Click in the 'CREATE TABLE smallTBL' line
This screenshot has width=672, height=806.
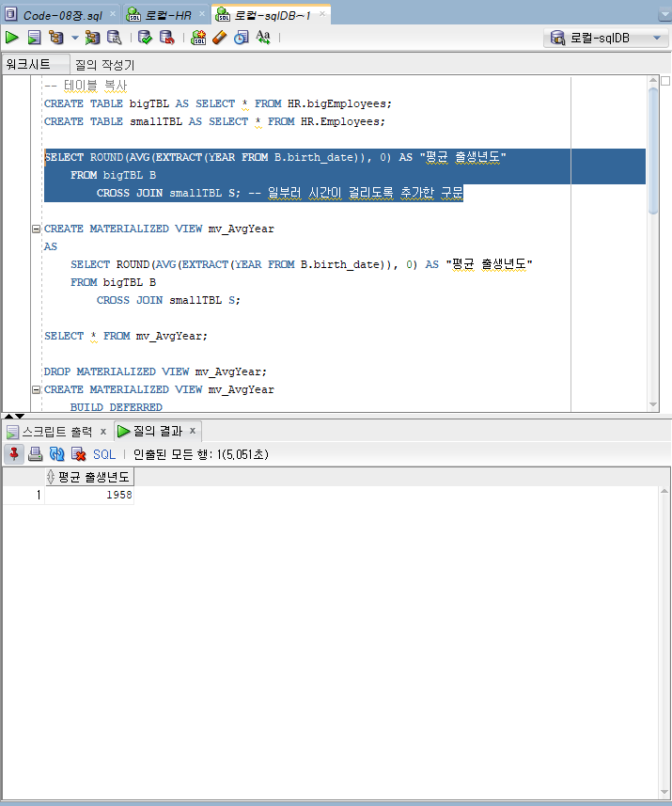point(214,122)
